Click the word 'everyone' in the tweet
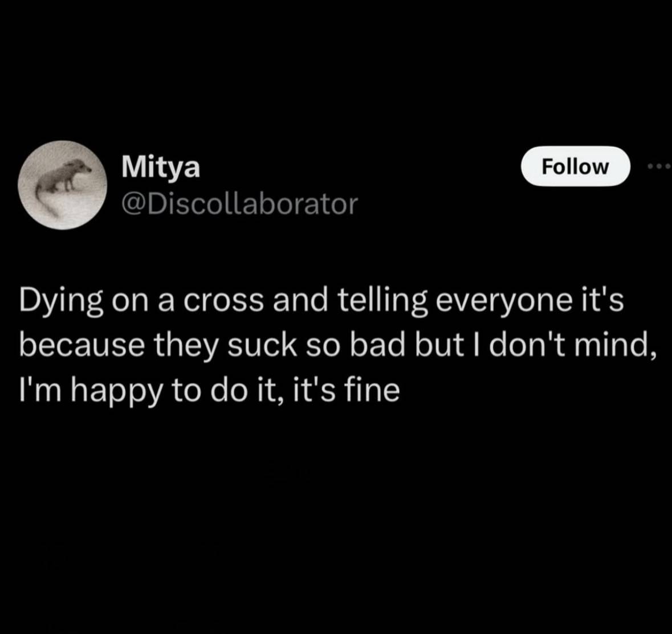This screenshot has width=672, height=634. point(503,302)
